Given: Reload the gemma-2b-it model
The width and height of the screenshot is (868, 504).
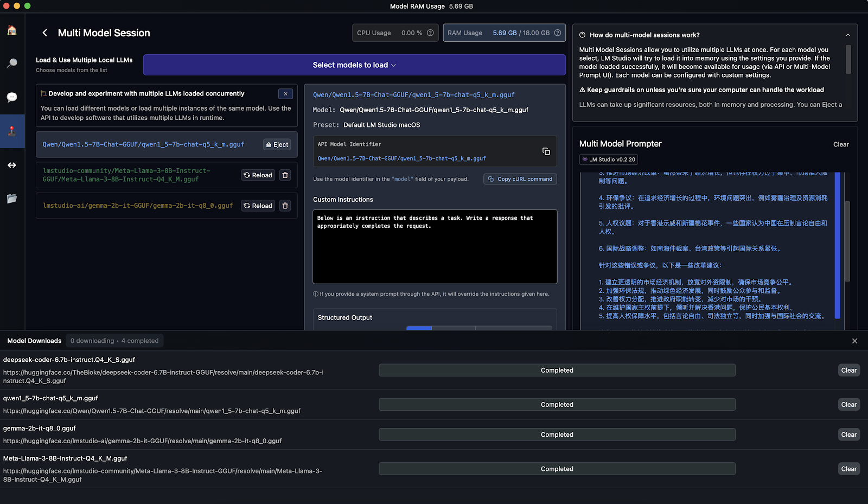Looking at the screenshot, I should click(258, 206).
